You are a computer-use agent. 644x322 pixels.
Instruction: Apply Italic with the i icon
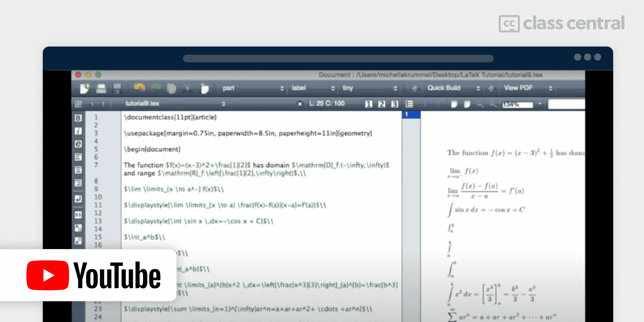[x=78, y=131]
